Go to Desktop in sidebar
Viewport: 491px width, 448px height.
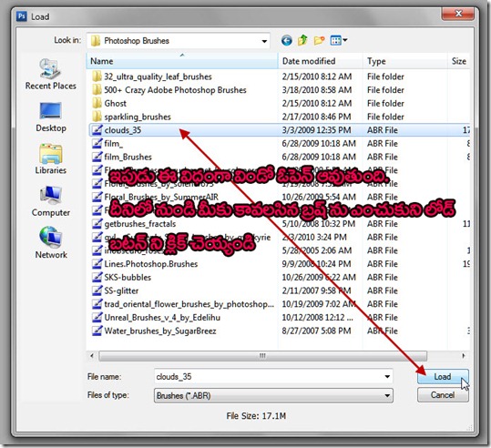[x=51, y=117]
